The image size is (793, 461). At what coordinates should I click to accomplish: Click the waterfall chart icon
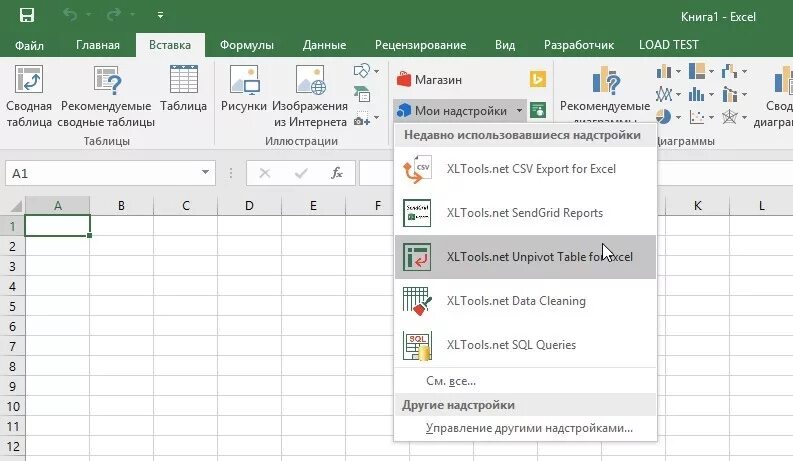click(x=729, y=71)
